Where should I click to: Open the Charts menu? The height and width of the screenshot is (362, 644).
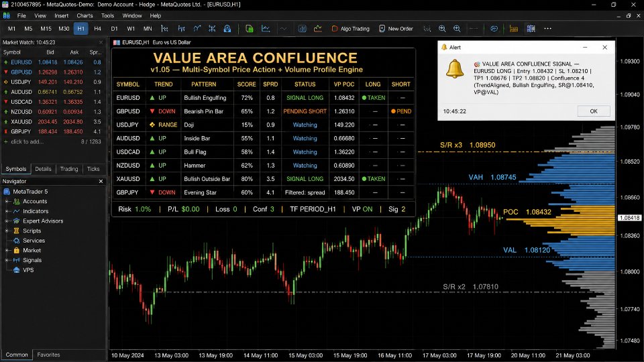[x=85, y=15]
